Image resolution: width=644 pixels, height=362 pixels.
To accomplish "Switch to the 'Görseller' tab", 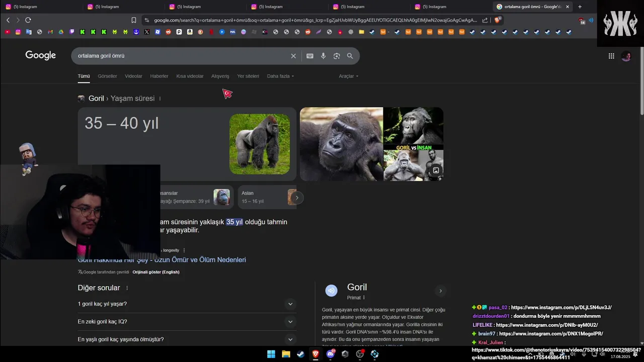I will point(107,76).
